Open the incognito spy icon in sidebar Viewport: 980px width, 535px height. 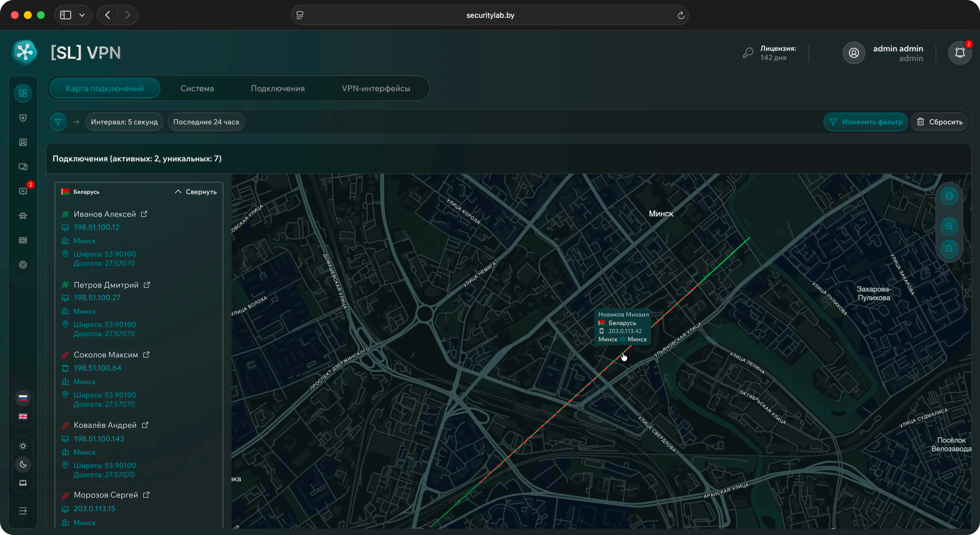click(x=23, y=216)
